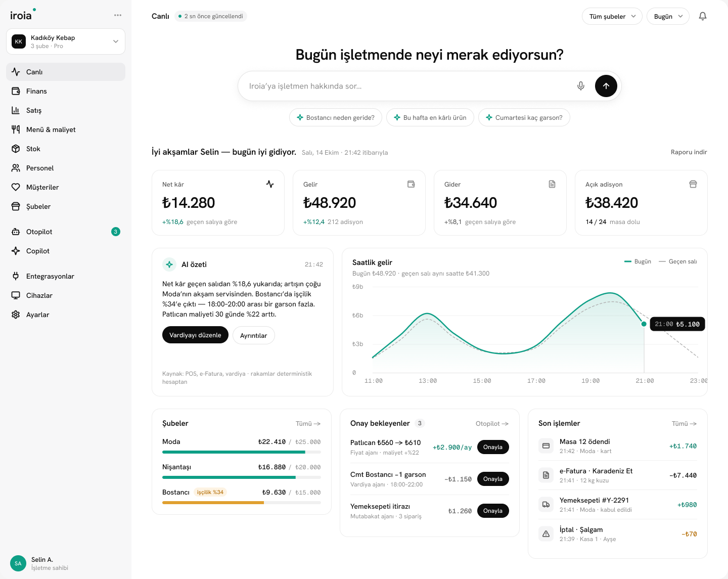Click the Copilot sparkle icon in sidebar

click(16, 251)
